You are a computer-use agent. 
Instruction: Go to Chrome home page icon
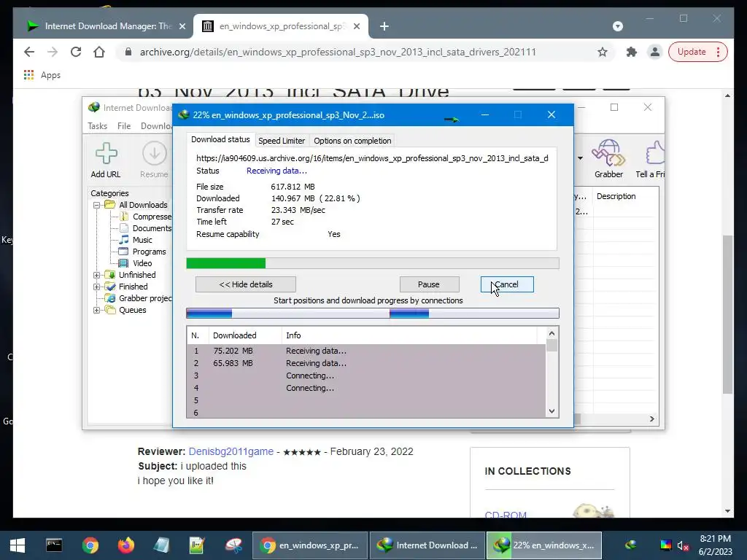pos(99,52)
